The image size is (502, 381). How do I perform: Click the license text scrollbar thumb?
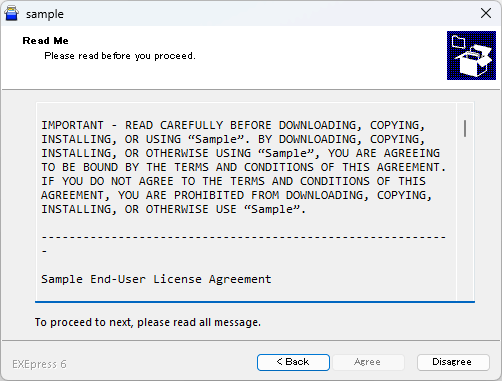pos(465,128)
